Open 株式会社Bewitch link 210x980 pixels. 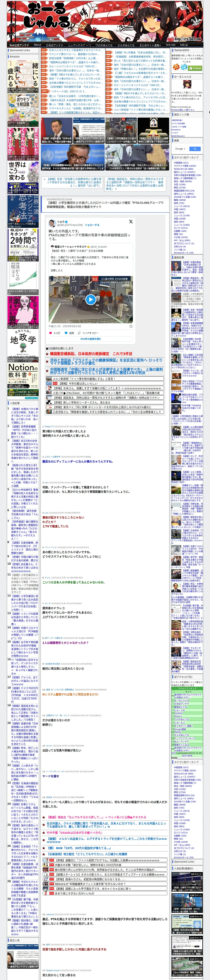pyautogui.click(x=178, y=136)
